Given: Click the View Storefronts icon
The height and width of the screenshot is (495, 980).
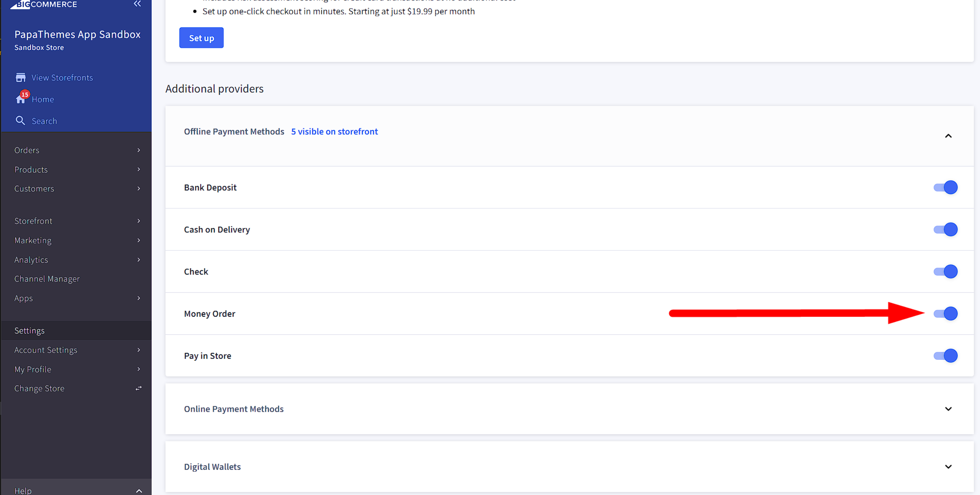Looking at the screenshot, I should tap(21, 77).
